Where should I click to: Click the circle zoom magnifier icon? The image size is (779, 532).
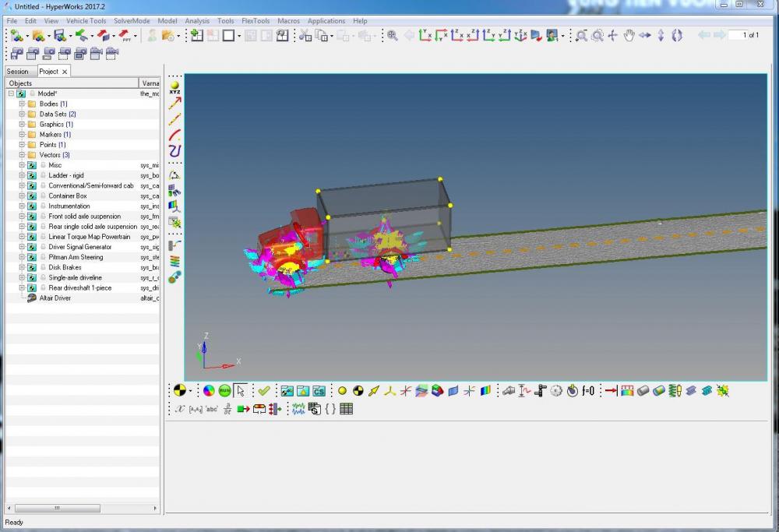[597, 35]
